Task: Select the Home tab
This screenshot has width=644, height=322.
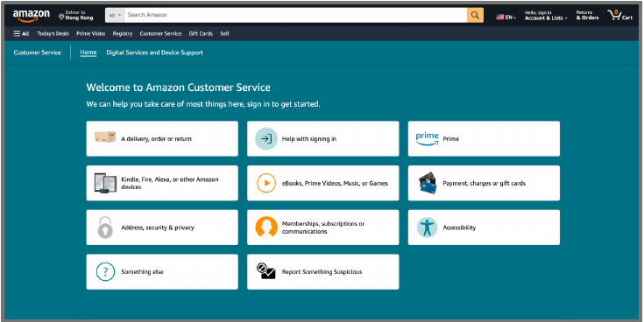Action: click(88, 52)
